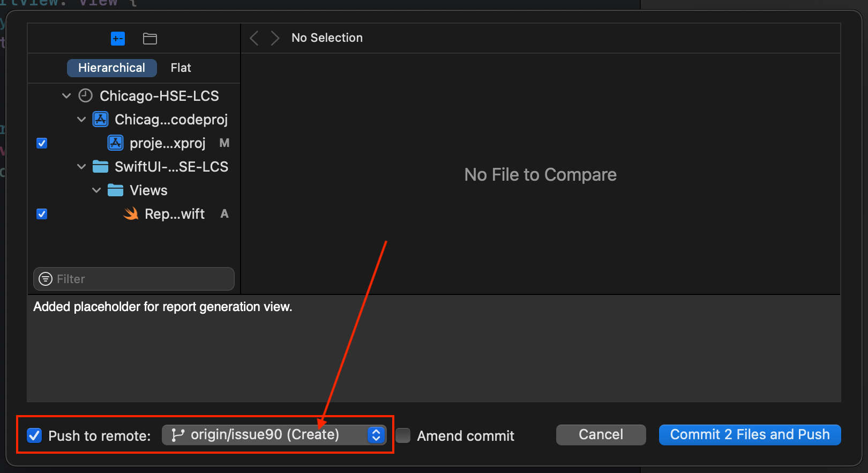Image resolution: width=868 pixels, height=473 pixels.
Task: Click in the commit message text area
Action: tap(433, 349)
